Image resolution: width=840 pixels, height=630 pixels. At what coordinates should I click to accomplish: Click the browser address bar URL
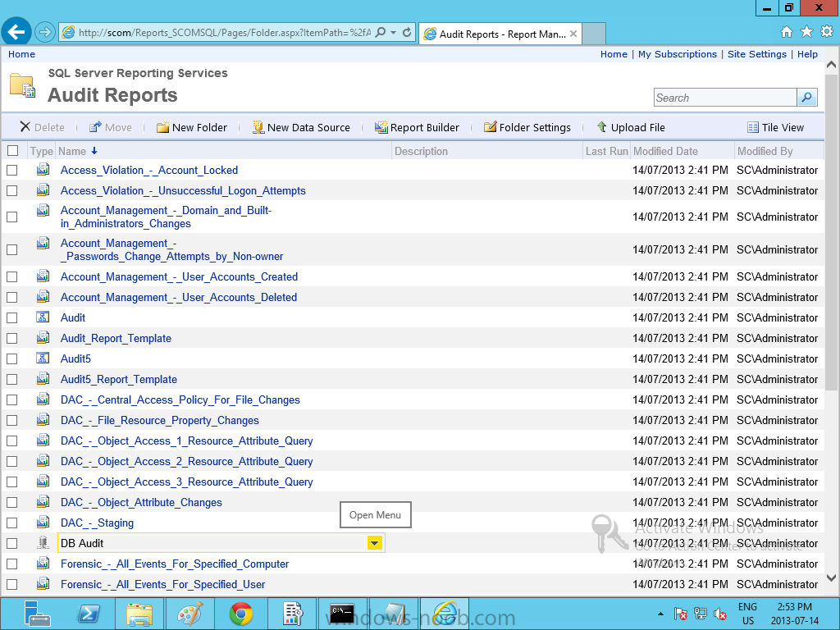[225, 33]
